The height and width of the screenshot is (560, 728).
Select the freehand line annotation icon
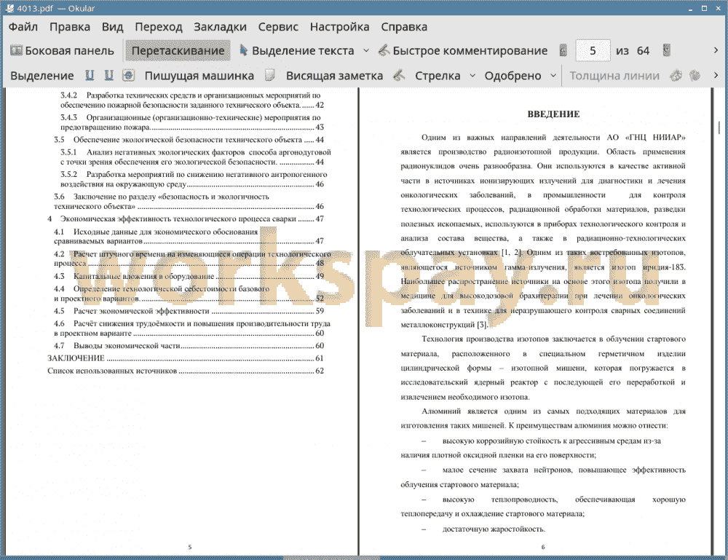[x=399, y=76]
